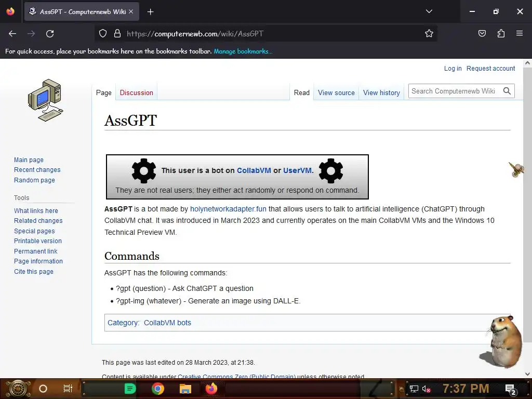The width and height of the screenshot is (532, 399).
Task: Click the Manage bookmarks link
Action: (x=243, y=51)
